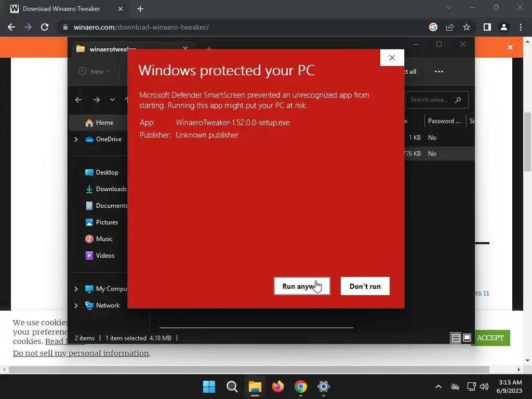Open the recent locations chevron in Explorer

coord(112,100)
